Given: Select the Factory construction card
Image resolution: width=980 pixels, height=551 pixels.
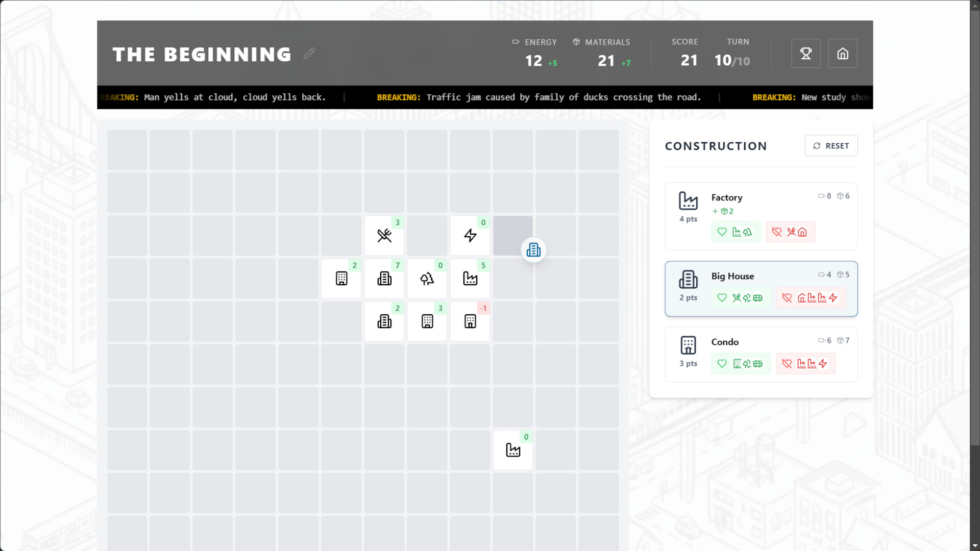Looking at the screenshot, I should tap(761, 216).
